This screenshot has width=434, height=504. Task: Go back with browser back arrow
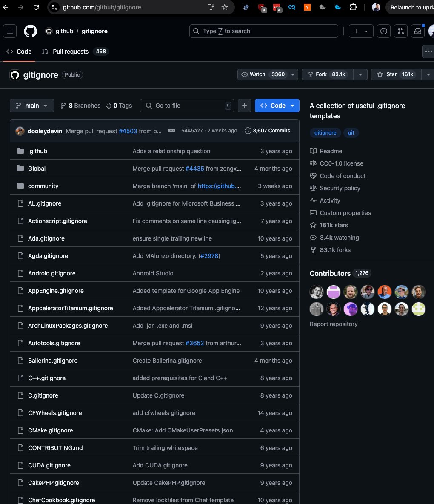click(6, 7)
